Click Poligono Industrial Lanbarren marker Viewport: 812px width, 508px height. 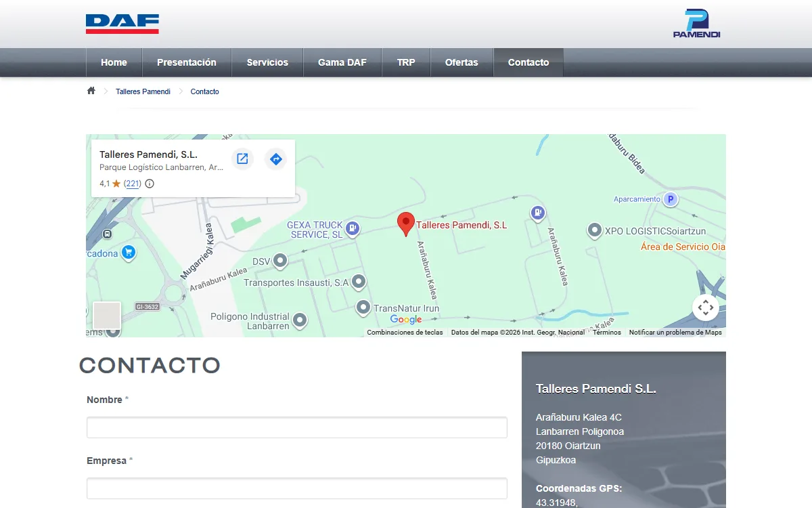pos(299,320)
